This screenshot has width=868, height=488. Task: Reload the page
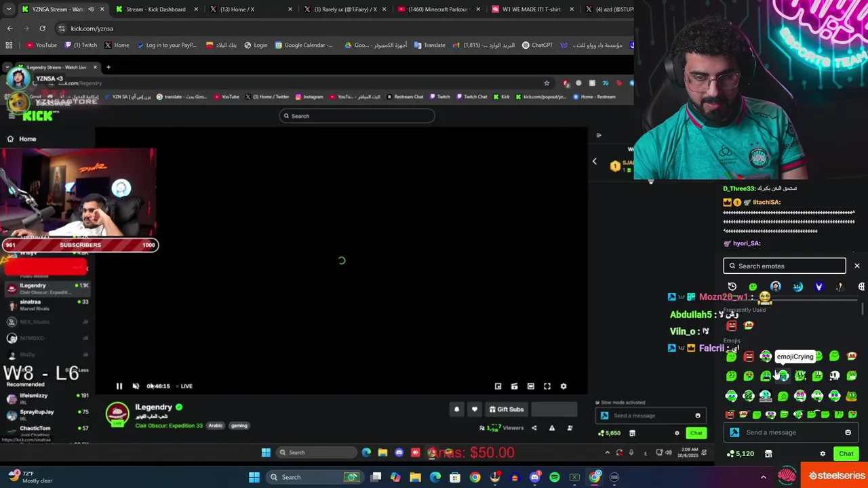42,28
